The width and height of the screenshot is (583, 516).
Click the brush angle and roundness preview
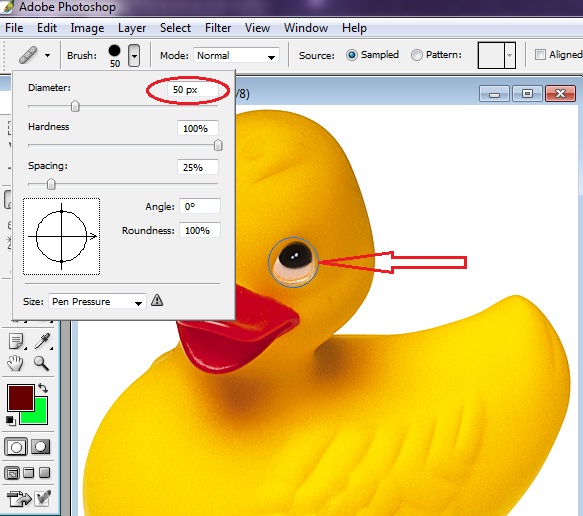(x=62, y=236)
